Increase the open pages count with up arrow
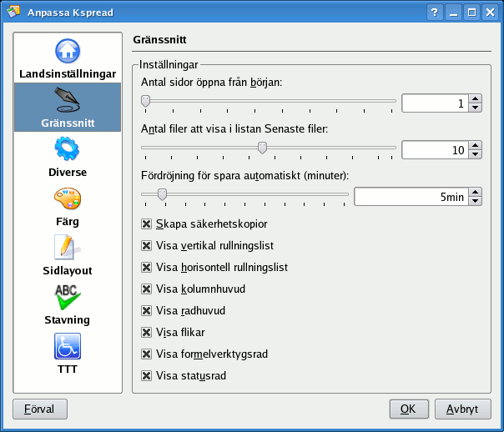The width and height of the screenshot is (504, 432). [476, 98]
